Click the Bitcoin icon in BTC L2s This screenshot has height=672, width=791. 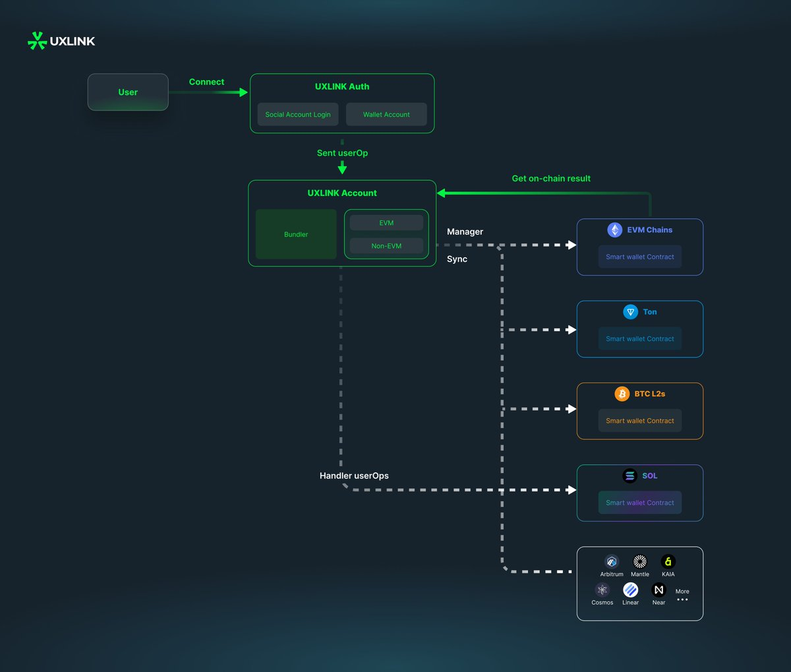[x=622, y=394]
